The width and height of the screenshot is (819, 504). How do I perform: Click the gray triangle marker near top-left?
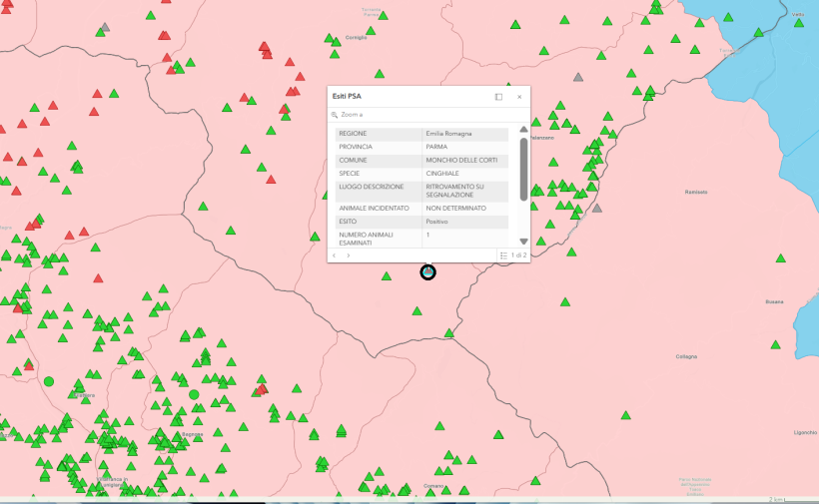pos(105,29)
